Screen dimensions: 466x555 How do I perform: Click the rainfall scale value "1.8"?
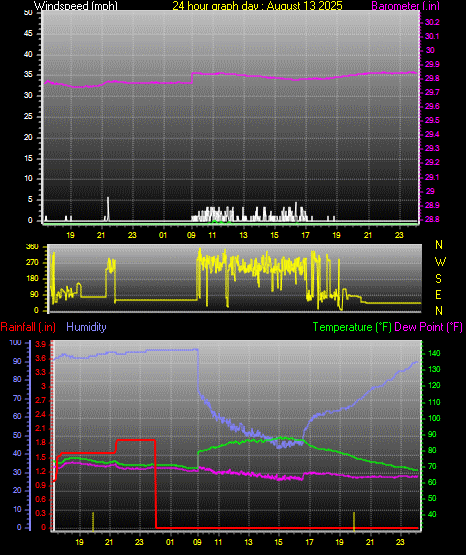pyautogui.click(x=41, y=442)
